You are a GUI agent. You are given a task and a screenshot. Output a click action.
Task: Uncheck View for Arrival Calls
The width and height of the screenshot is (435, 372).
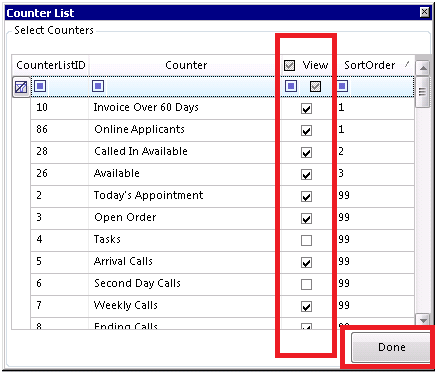point(306,262)
